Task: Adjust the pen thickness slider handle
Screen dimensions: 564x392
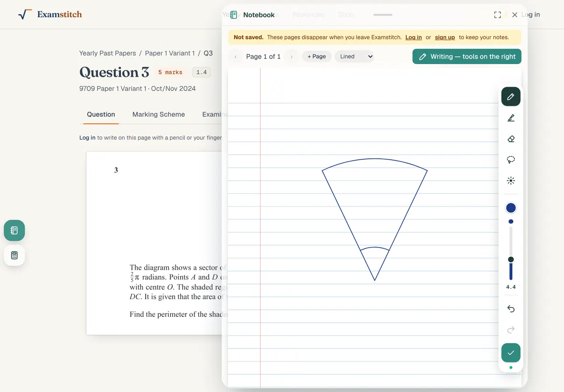Action: (511, 260)
